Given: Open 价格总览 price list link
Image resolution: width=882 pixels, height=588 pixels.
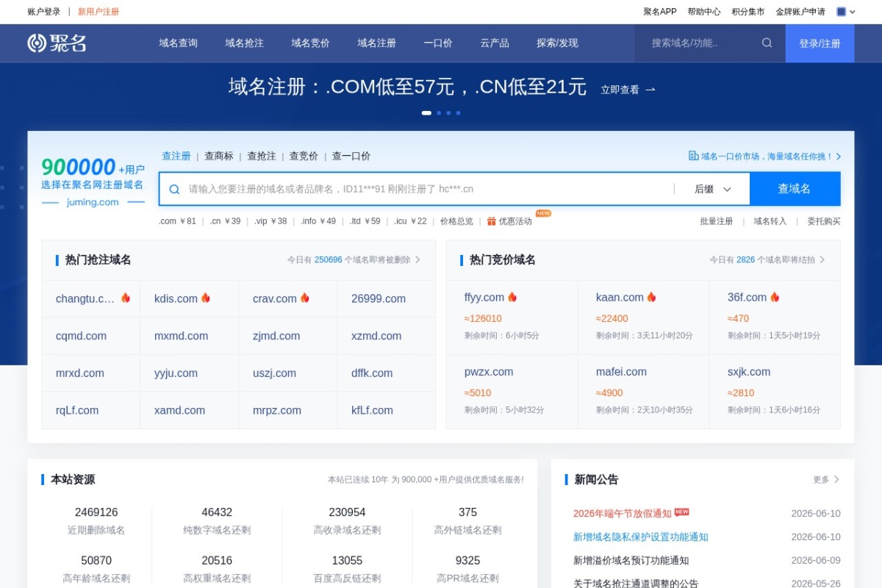Looking at the screenshot, I should (456, 221).
